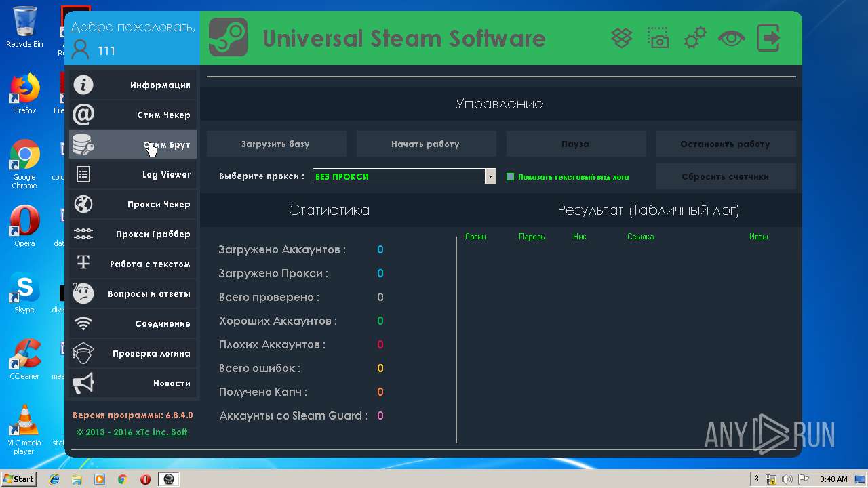Expand the БЕЗ ПРОКСИ proxy dropdown arrow
Screen dimensions: 868x488
[490, 176]
